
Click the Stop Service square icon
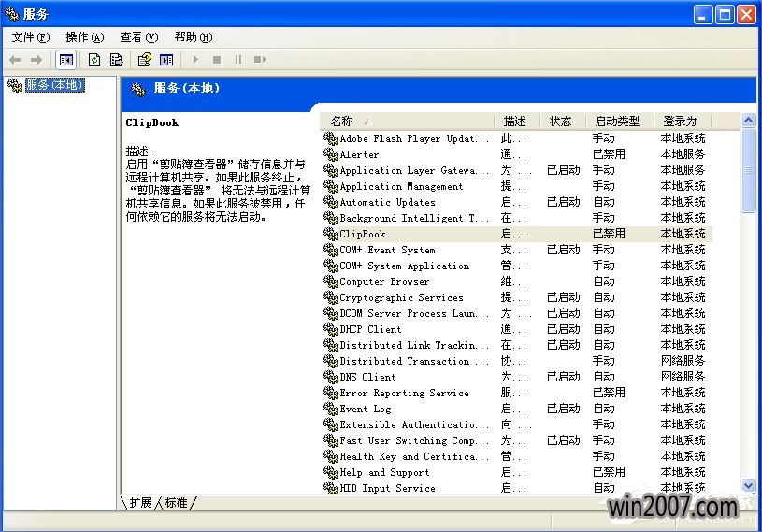[x=217, y=60]
